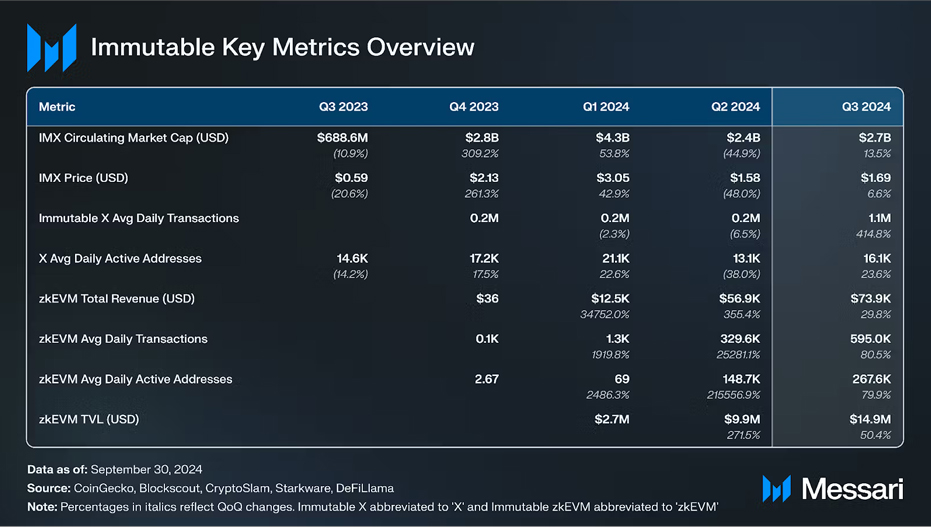Click the '16.1K' active addresses value
931x527 pixels.
click(x=877, y=259)
